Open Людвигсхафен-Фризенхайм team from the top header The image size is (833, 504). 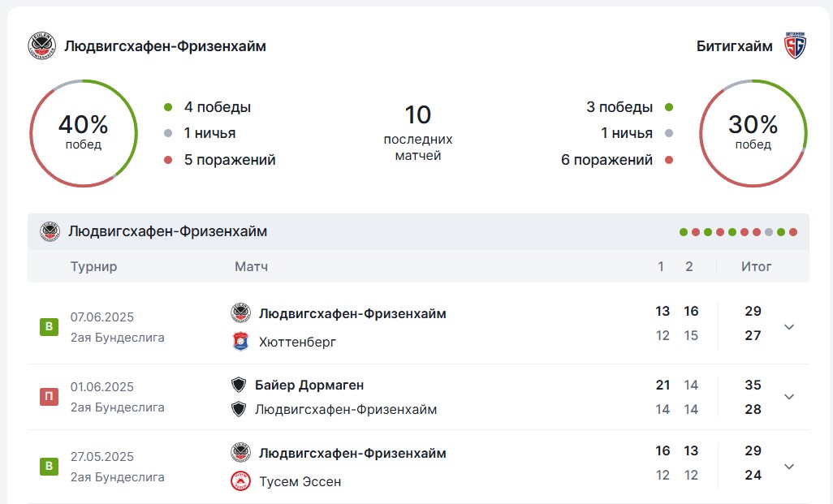165,46
